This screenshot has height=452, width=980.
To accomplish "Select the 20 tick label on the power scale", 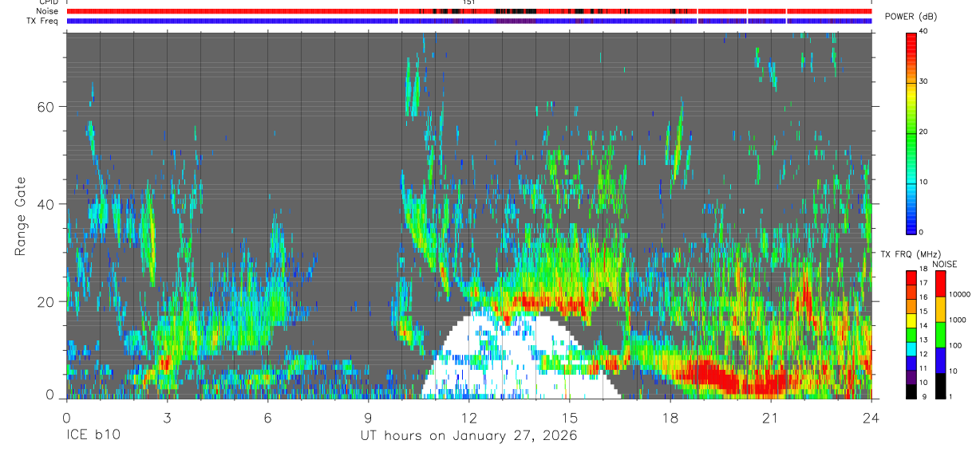I will (x=925, y=132).
